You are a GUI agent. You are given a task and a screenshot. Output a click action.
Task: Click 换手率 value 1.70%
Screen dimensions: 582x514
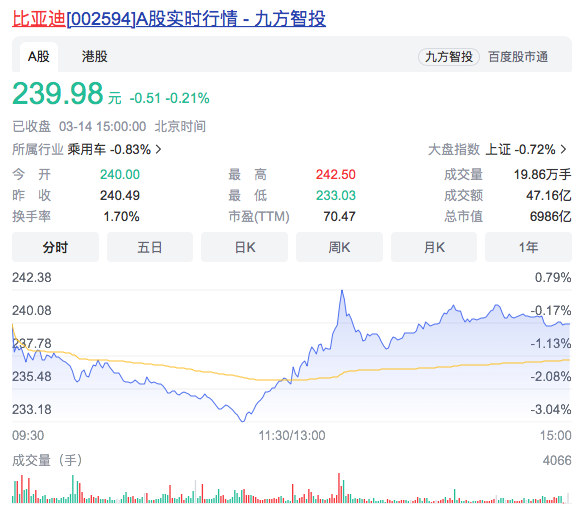coord(121,216)
